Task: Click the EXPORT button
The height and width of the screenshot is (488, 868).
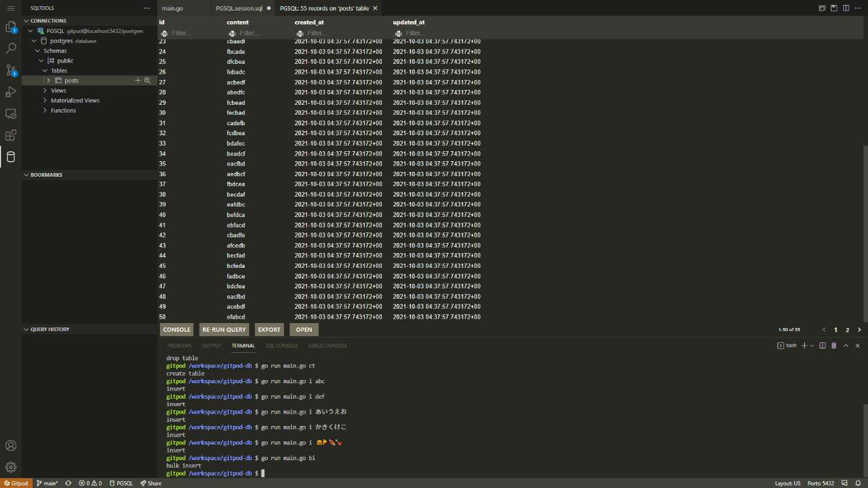Action: point(269,330)
